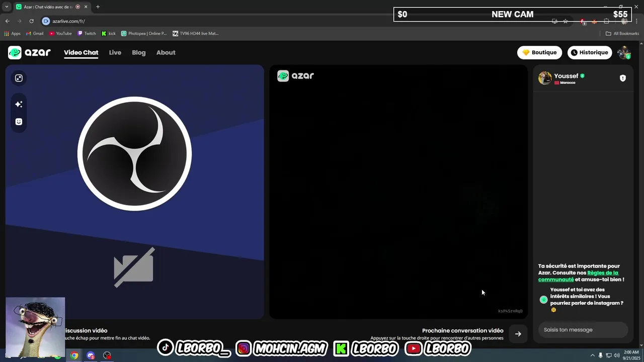Click the microphone icon in system tray

coord(600,355)
